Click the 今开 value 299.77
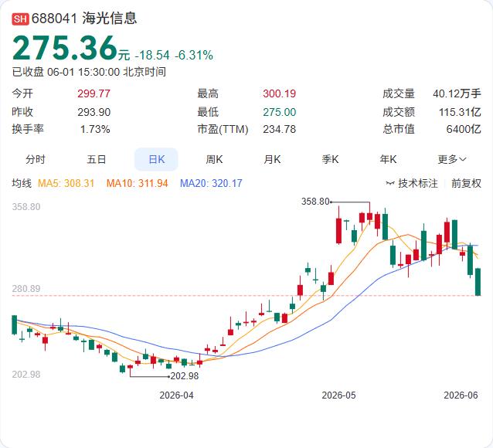Screen dimensions: 493x448 [94, 93]
